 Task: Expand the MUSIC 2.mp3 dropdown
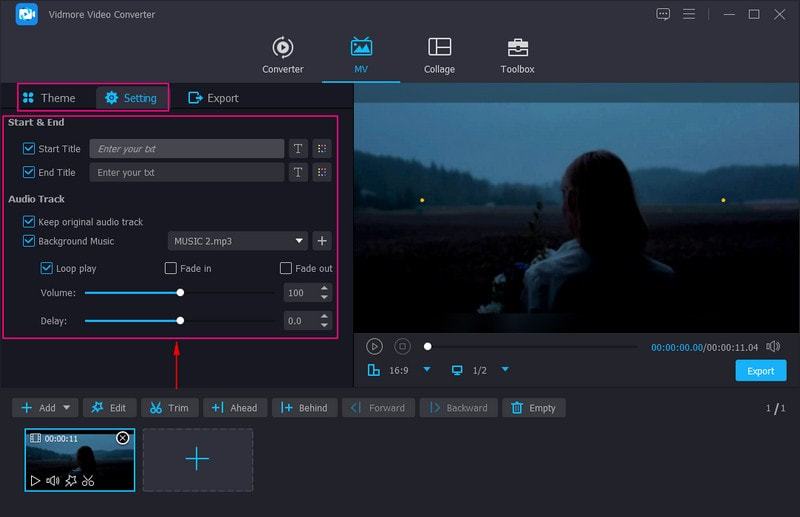coord(300,241)
